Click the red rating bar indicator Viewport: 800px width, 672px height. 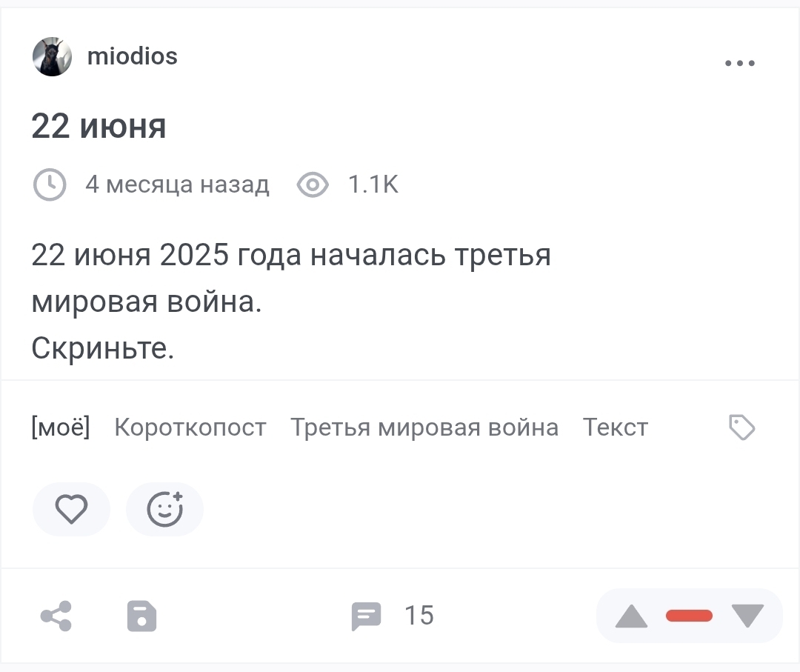(689, 616)
